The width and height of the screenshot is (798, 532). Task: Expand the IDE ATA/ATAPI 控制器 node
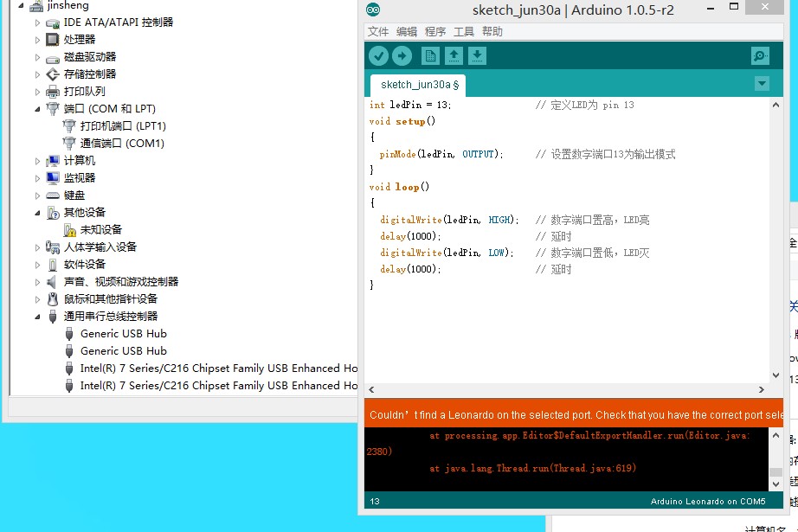(x=37, y=22)
